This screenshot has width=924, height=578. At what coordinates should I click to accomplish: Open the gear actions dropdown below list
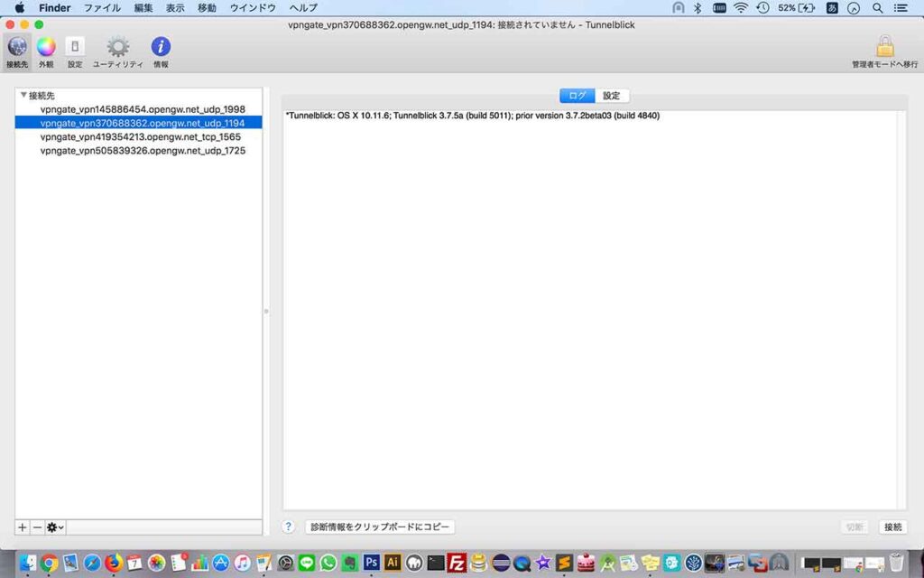coord(56,527)
